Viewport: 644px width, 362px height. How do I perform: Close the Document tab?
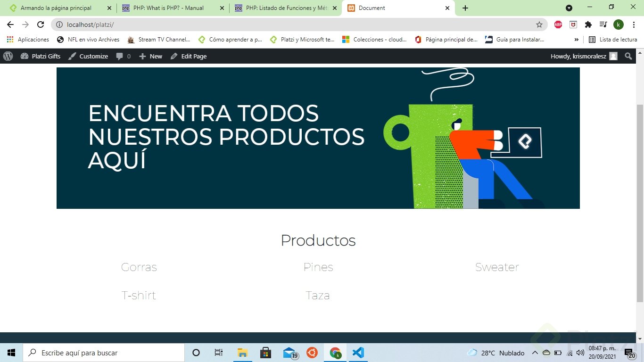pos(447,8)
